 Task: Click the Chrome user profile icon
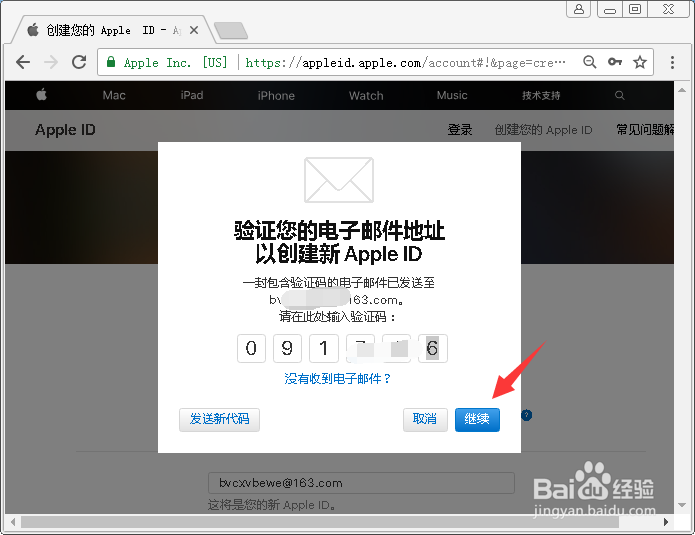point(578,9)
